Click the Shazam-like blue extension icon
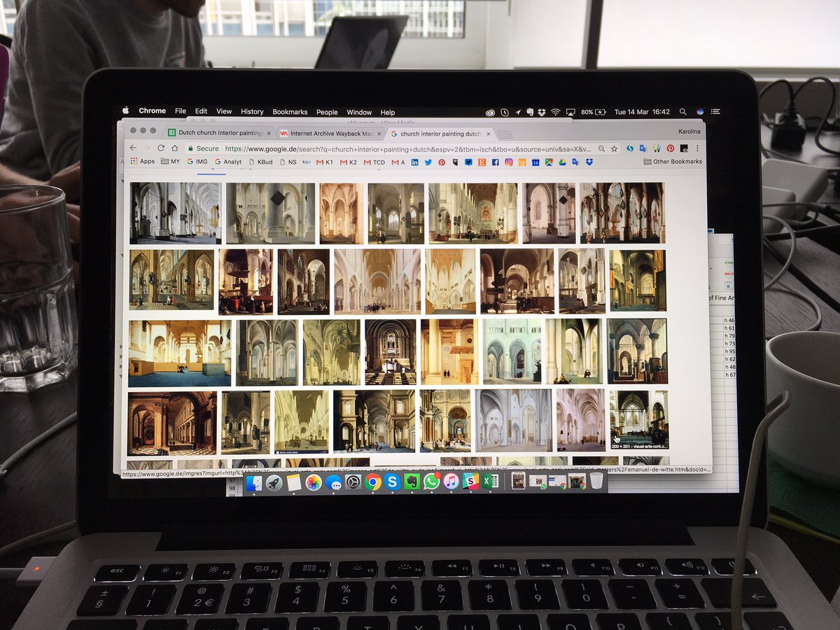Image resolution: width=840 pixels, height=630 pixels. click(630, 148)
